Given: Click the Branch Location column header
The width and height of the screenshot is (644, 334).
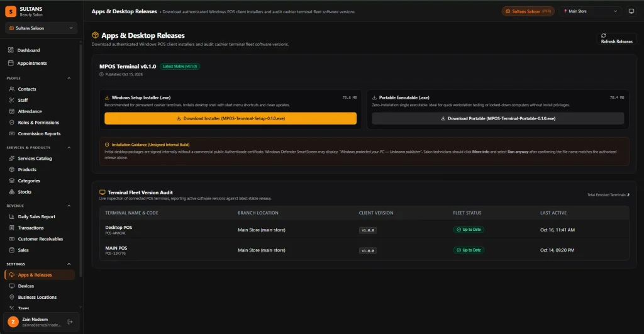Looking at the screenshot, I should click(x=258, y=213).
